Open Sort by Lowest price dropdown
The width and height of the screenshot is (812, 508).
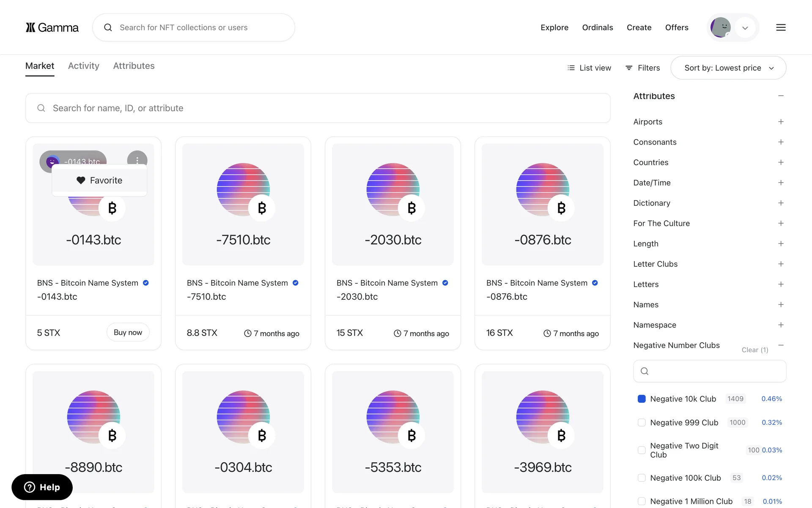pos(728,68)
